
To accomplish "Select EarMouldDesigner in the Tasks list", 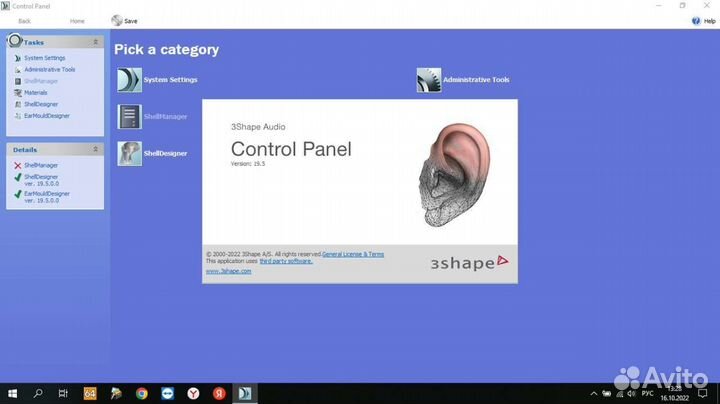I will tap(47, 116).
